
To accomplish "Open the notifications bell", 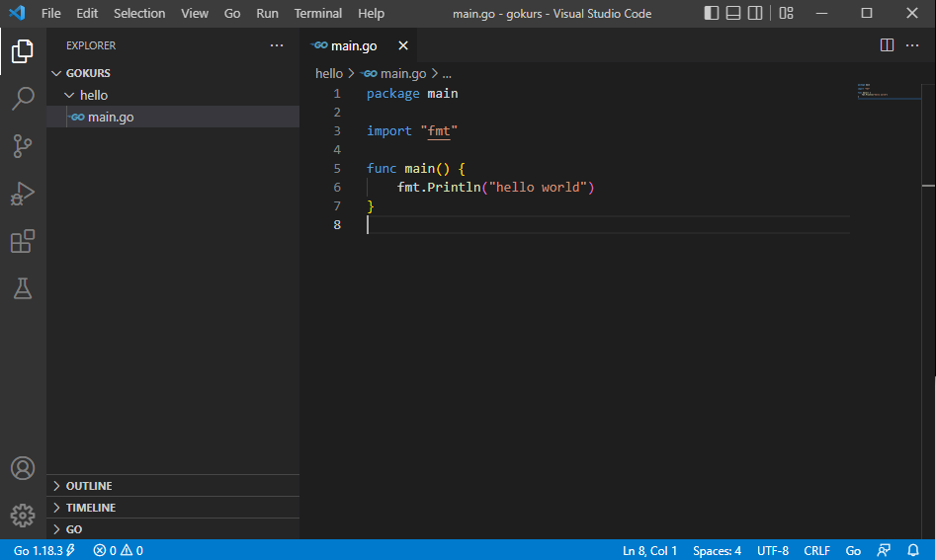I will pos(913,550).
